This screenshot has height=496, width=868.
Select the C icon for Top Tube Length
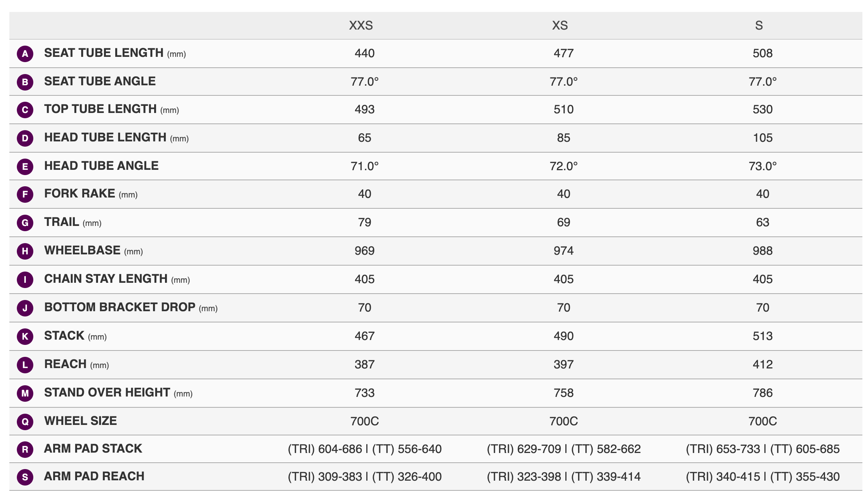[x=25, y=110]
